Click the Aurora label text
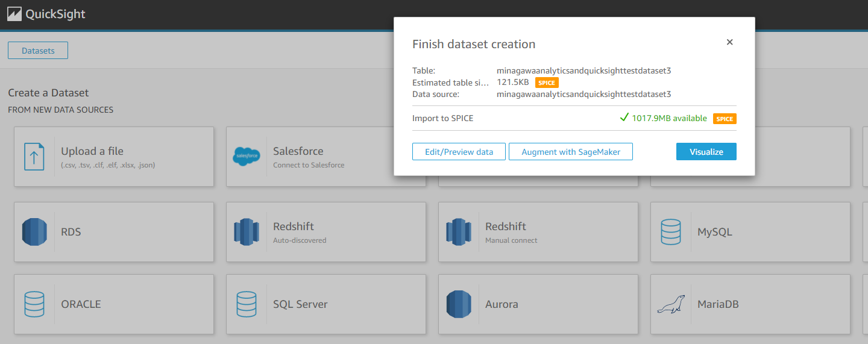 click(x=502, y=304)
